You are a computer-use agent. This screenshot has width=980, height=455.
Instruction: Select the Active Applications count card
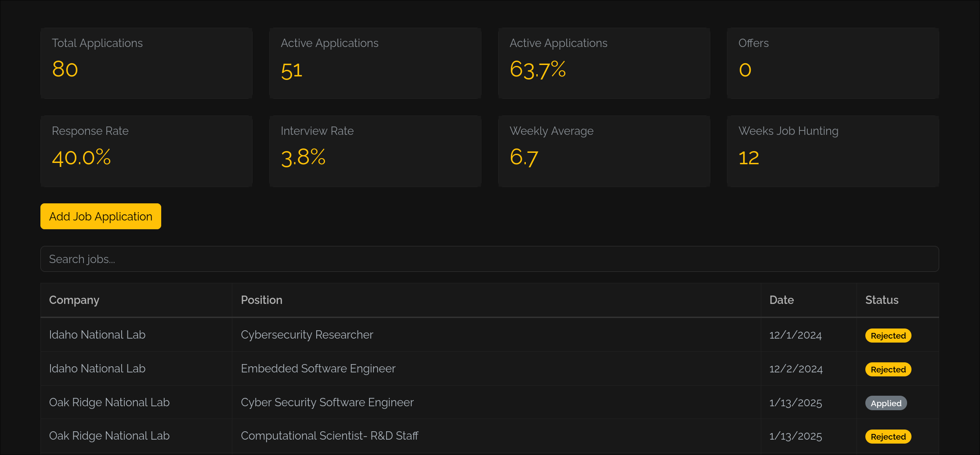point(375,63)
